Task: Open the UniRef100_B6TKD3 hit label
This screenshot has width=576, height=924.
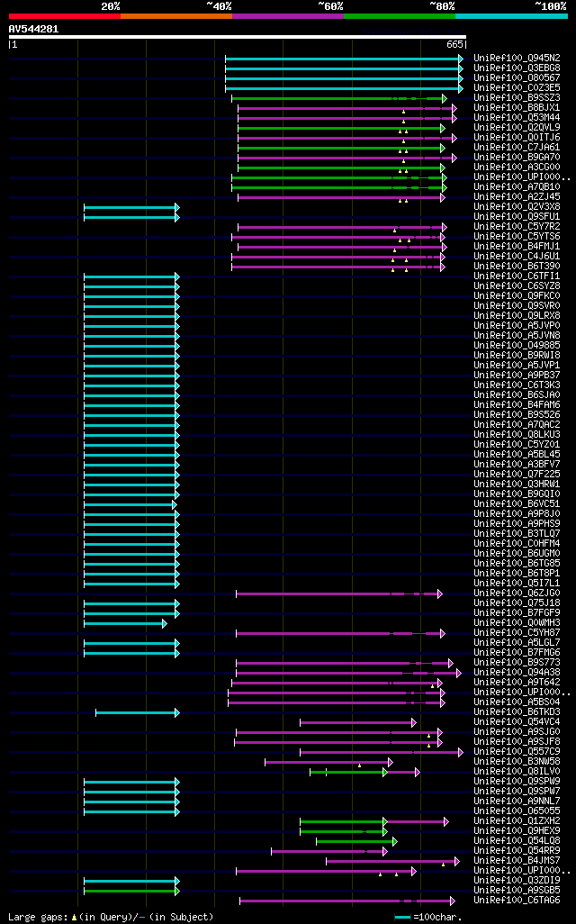Action: pos(517,711)
